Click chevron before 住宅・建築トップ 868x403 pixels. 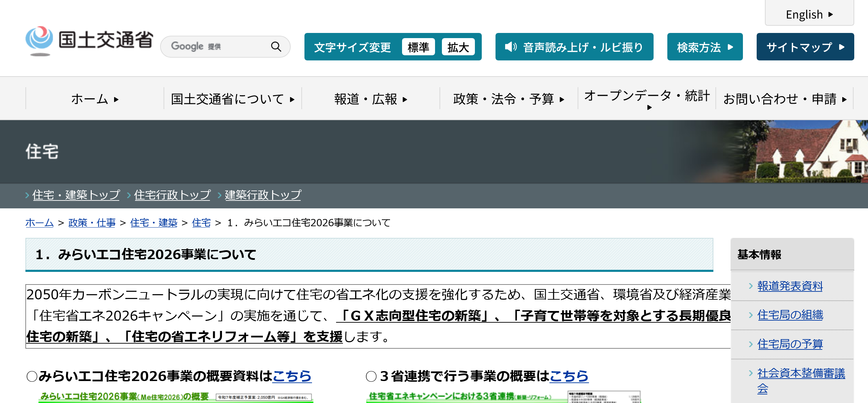tap(27, 195)
